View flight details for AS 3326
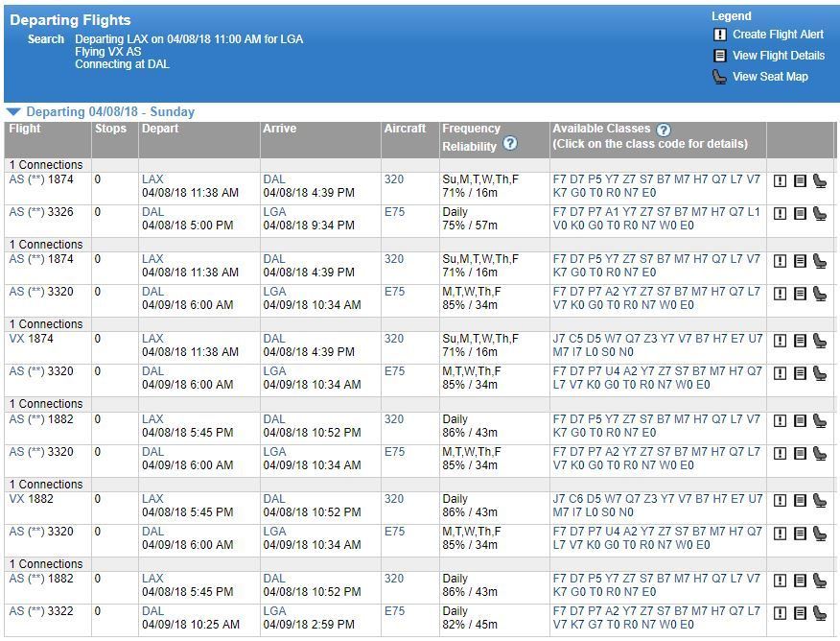Screen dimensions: 840x641 (x=800, y=213)
